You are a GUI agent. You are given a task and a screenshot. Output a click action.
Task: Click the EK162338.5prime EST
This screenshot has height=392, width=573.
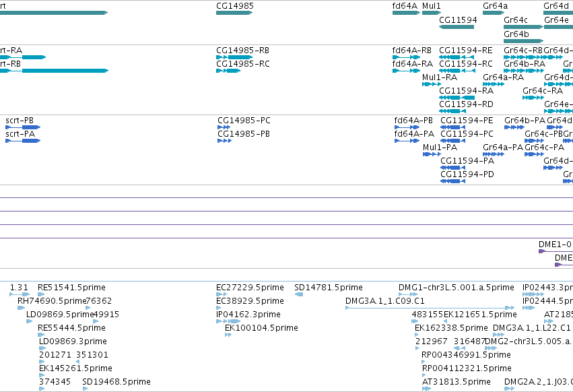point(417,335)
